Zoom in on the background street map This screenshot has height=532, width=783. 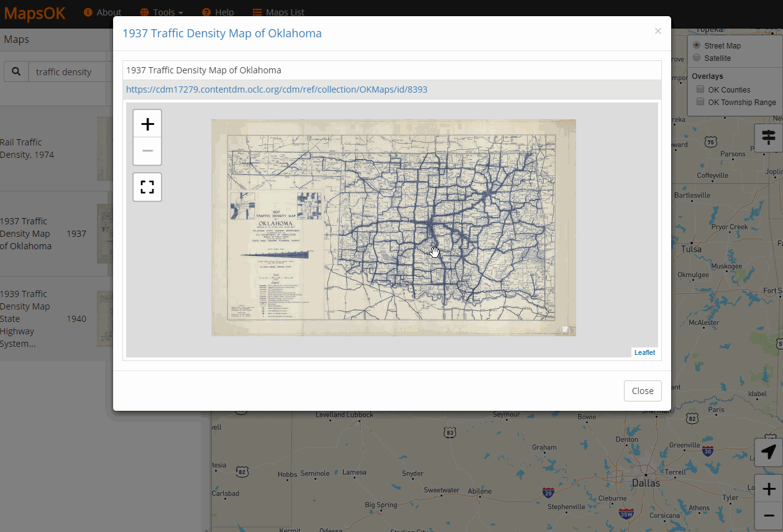coord(769,488)
